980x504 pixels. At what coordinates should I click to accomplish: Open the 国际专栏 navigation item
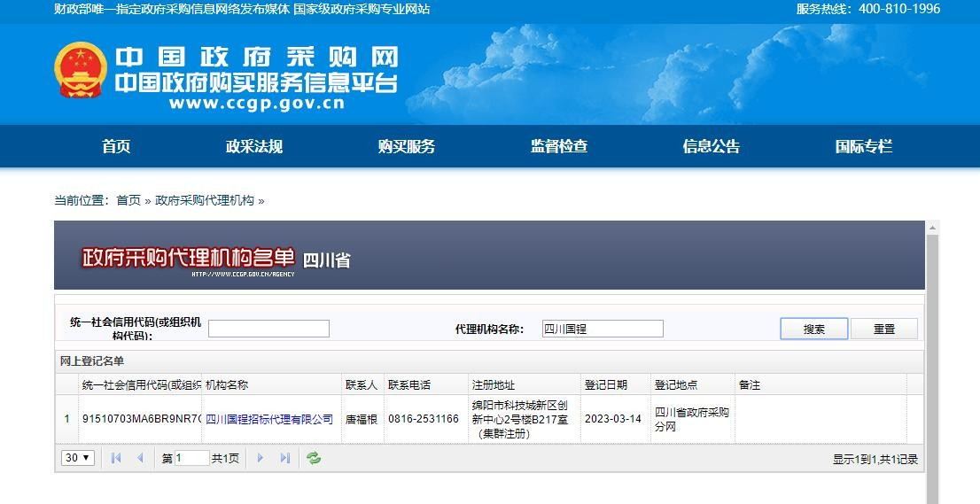click(x=864, y=146)
